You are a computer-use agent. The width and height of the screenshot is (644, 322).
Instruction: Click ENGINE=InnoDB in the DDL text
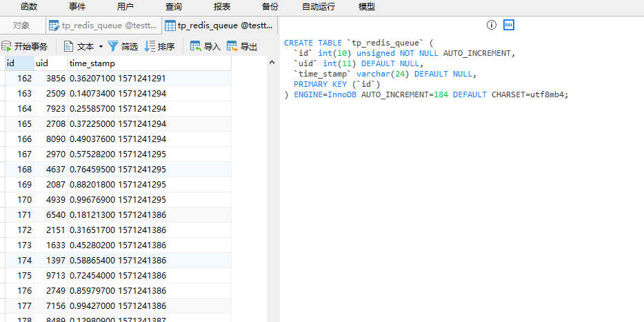click(325, 94)
